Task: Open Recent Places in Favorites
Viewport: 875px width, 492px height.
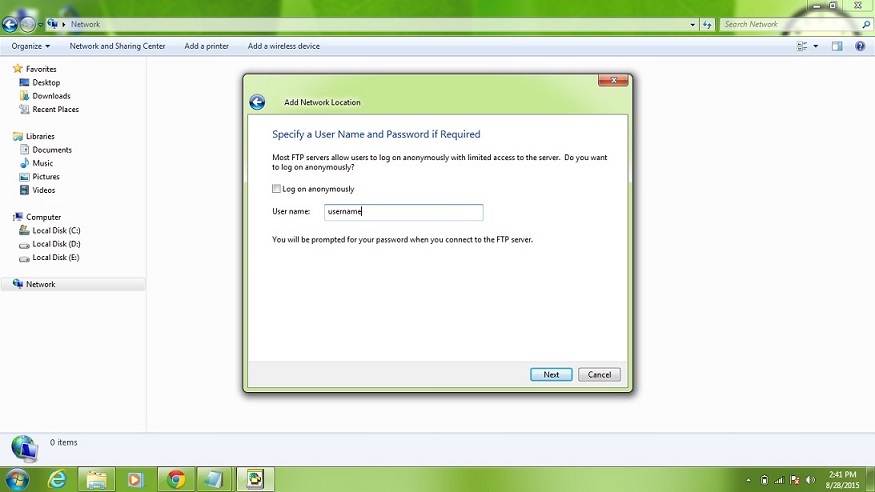Action: pyautogui.click(x=55, y=109)
